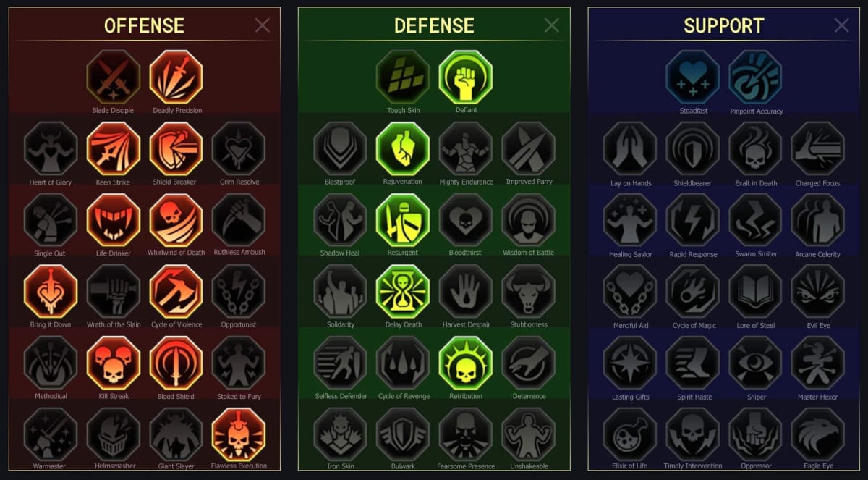Screen dimensions: 868x480
Task: Choose the Steadfast mastery in Support
Action: point(692,77)
